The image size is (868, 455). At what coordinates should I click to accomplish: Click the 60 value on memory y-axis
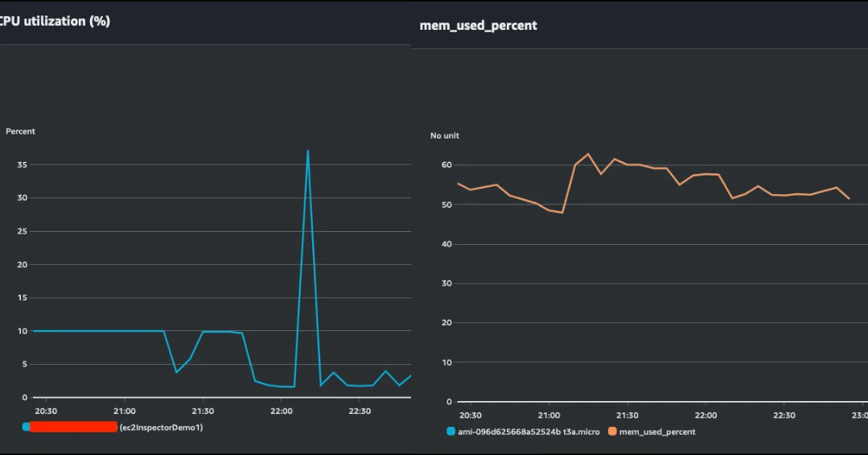pyautogui.click(x=446, y=164)
